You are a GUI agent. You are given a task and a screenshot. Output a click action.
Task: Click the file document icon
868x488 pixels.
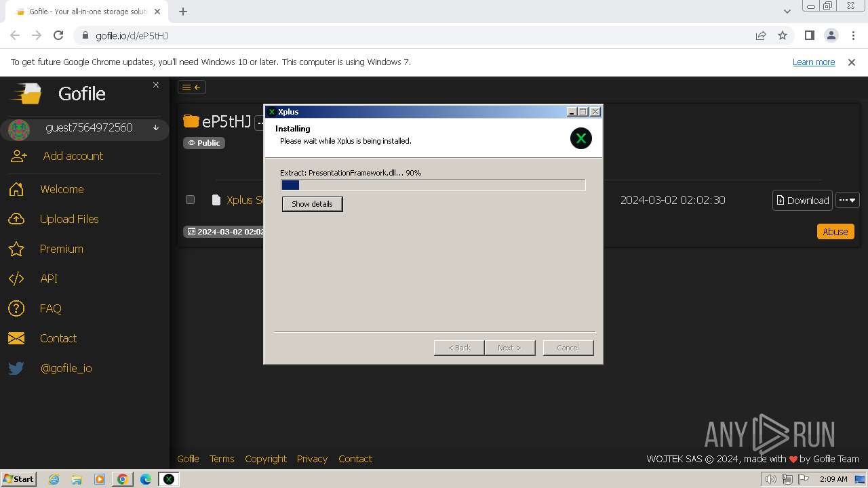tap(216, 200)
